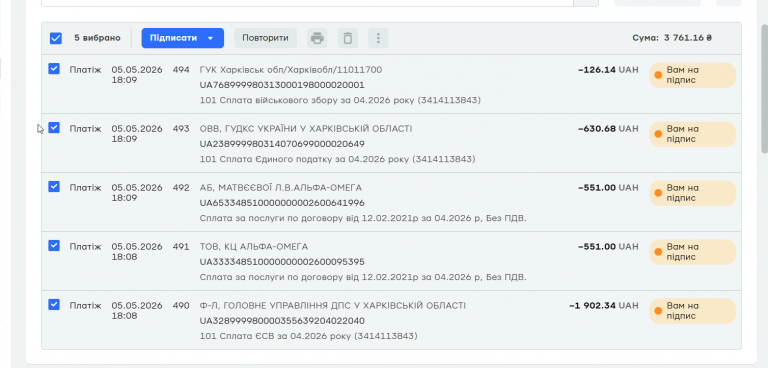Click services description text in payment 492 row
This screenshot has width=768, height=368.
(363, 218)
